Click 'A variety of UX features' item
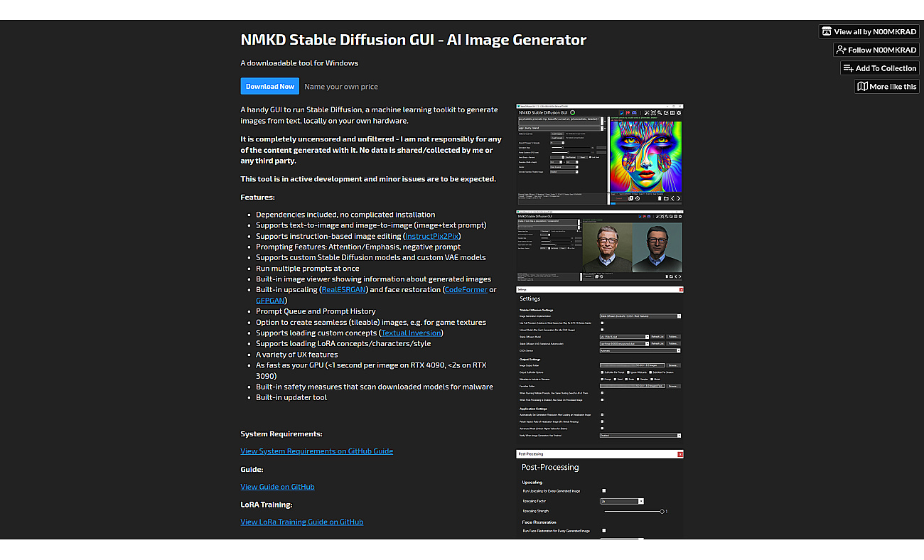Screen dimensions: 924x560 tap(297, 355)
